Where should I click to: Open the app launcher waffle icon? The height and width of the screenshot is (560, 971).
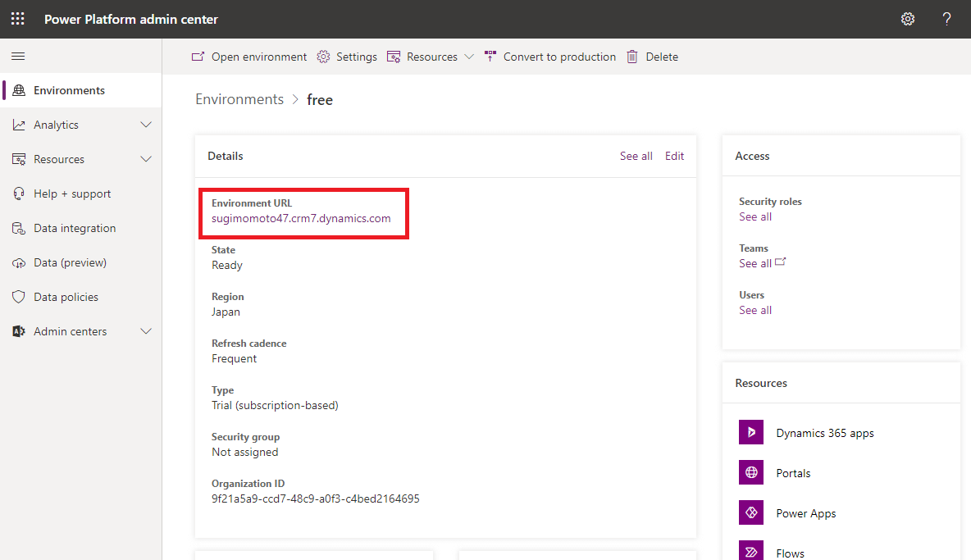(17, 19)
